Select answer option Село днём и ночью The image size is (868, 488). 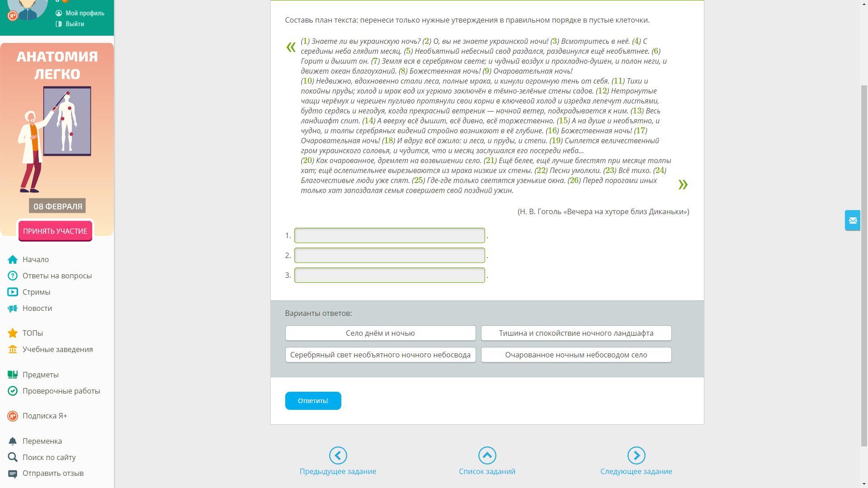pos(380,333)
